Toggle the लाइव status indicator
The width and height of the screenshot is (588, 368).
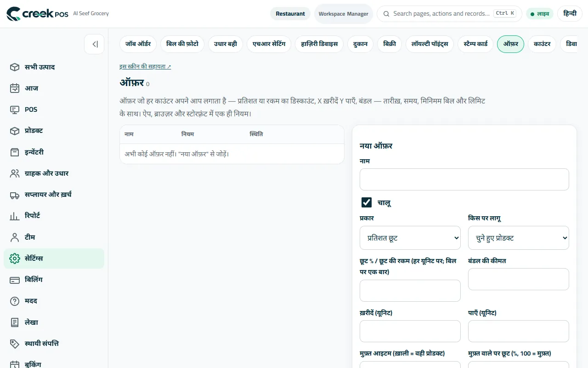540,14
